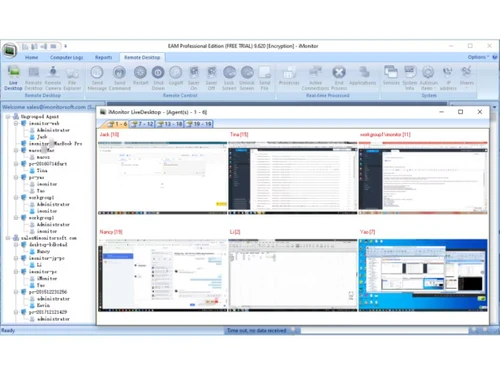This screenshot has width=500, height=375.
Task: Click the iMonitor application orb button
Action: [10, 50]
